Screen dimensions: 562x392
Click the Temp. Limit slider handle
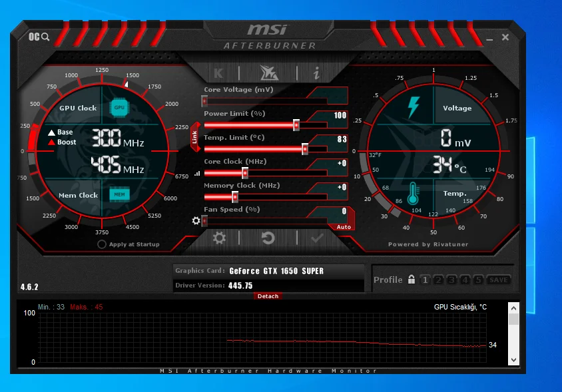[305, 149]
